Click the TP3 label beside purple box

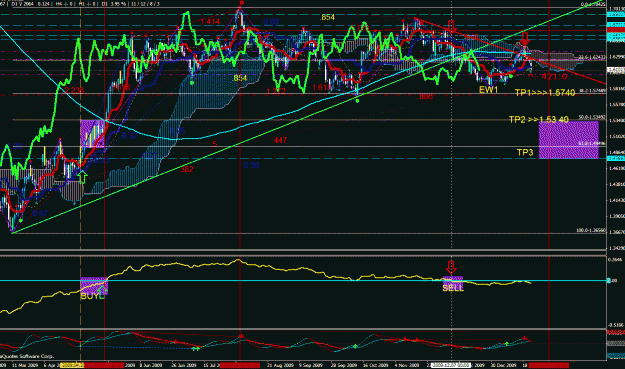click(525, 152)
